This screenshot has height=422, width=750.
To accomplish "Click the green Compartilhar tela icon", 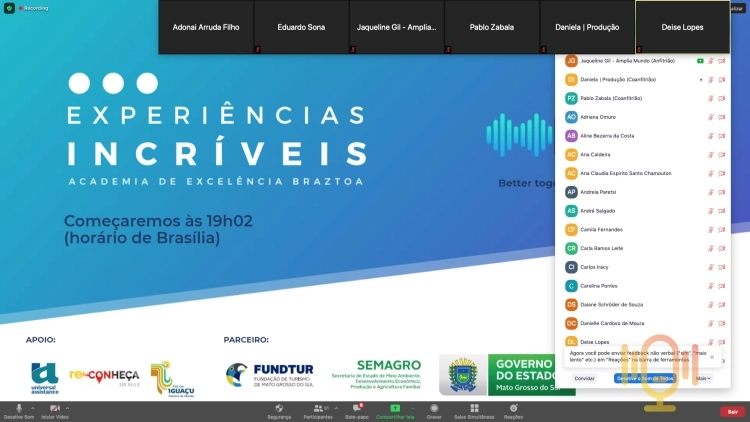I will coord(395,408).
